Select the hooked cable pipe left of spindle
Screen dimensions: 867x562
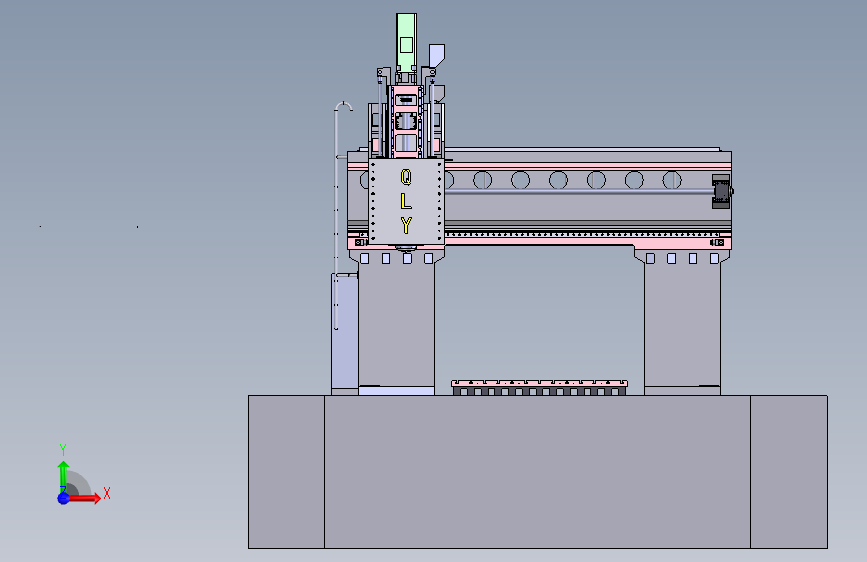click(x=338, y=216)
